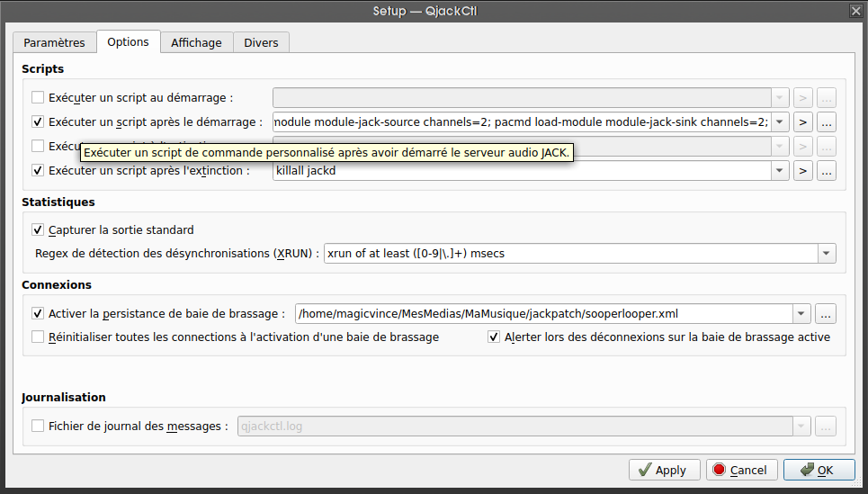Image resolution: width=868 pixels, height=494 pixels.
Task: Click the ">" button beside the post-startup script
Action: [803, 121]
